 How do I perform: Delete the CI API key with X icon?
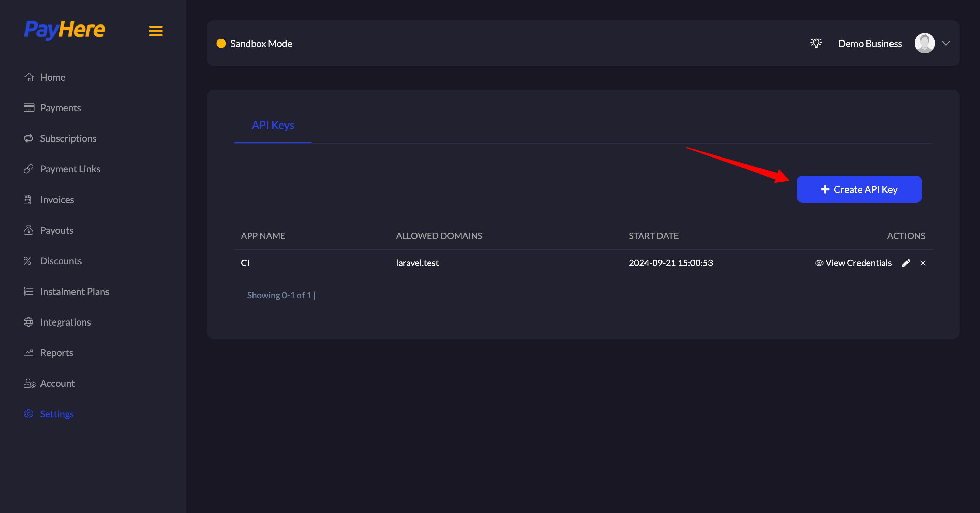922,263
